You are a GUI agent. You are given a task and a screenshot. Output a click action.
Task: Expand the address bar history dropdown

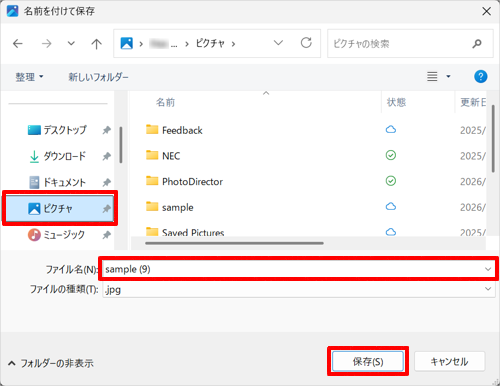tap(278, 43)
